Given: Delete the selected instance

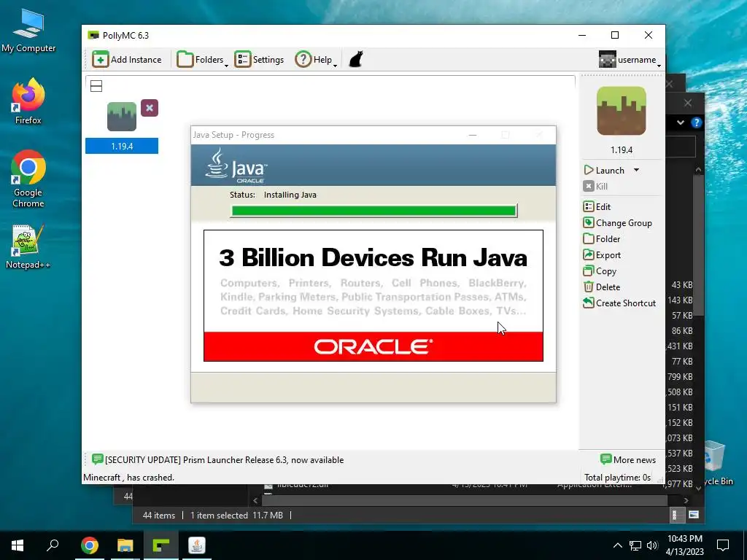Looking at the screenshot, I should click(x=602, y=287).
